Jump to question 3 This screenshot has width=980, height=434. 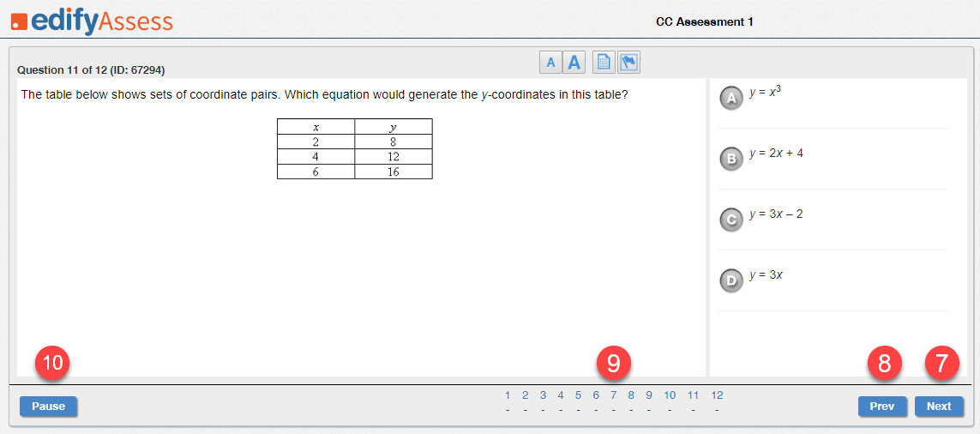tap(543, 395)
